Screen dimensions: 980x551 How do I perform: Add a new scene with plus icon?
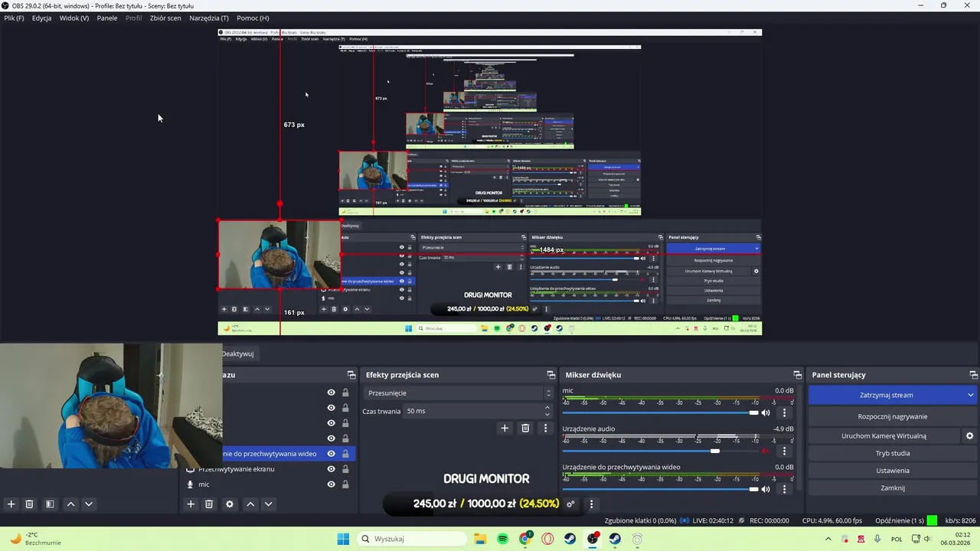point(11,504)
